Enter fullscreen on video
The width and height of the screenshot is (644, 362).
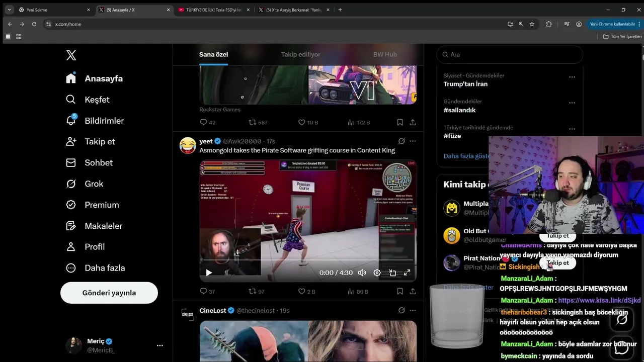tap(407, 273)
